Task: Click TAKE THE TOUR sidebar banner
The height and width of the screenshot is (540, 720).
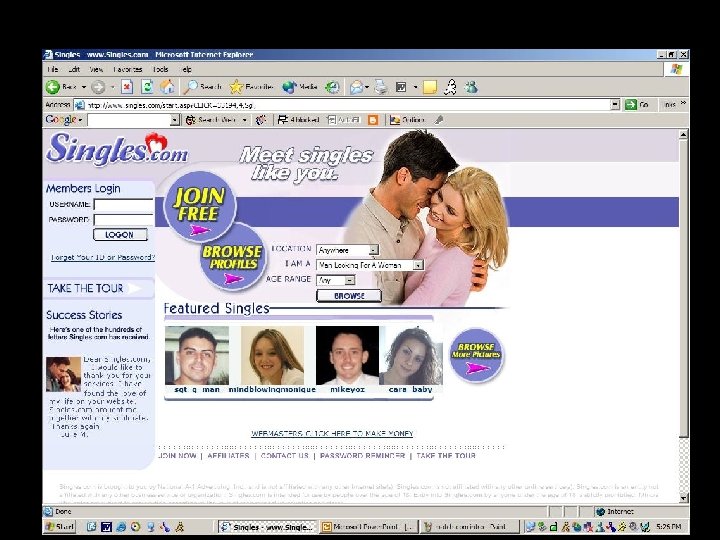Action: (98, 288)
